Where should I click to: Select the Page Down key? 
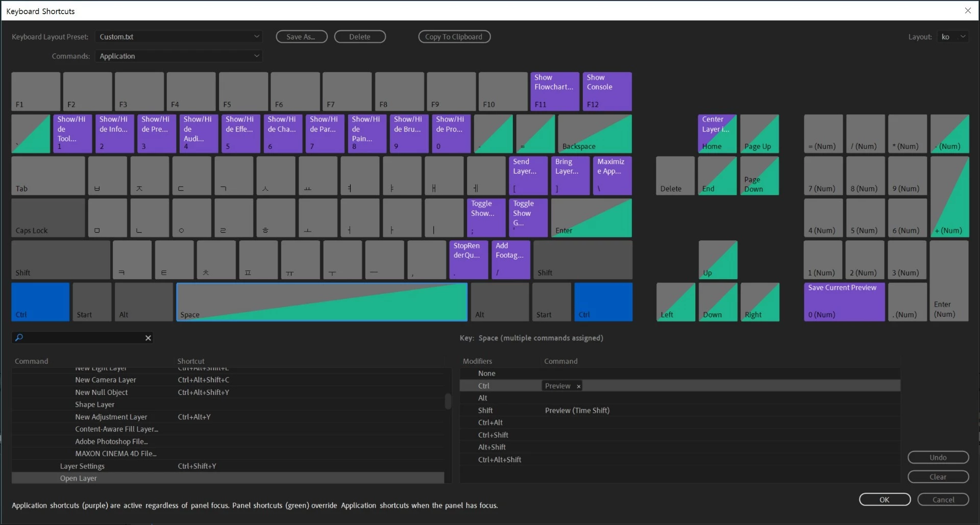coord(759,176)
